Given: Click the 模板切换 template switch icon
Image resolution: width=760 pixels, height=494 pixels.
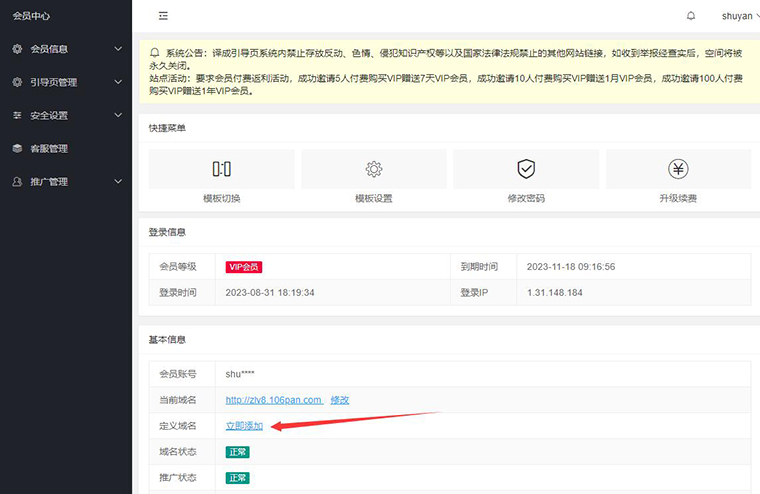Looking at the screenshot, I should click(x=222, y=169).
